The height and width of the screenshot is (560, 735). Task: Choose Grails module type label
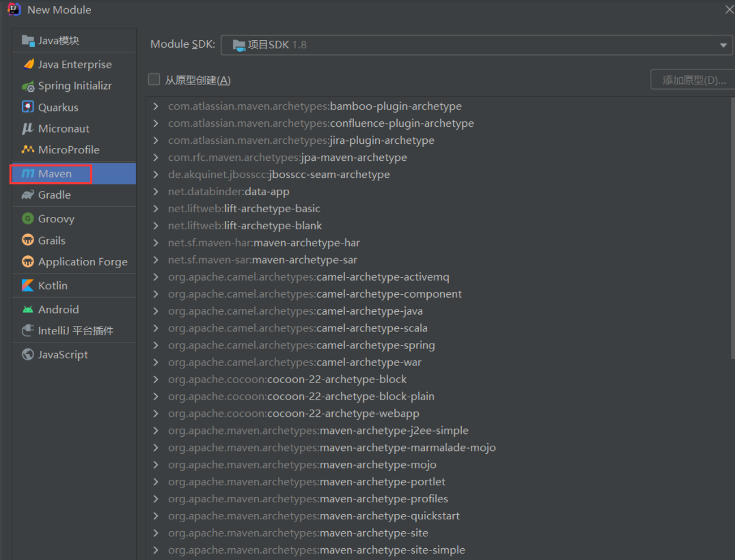point(52,241)
